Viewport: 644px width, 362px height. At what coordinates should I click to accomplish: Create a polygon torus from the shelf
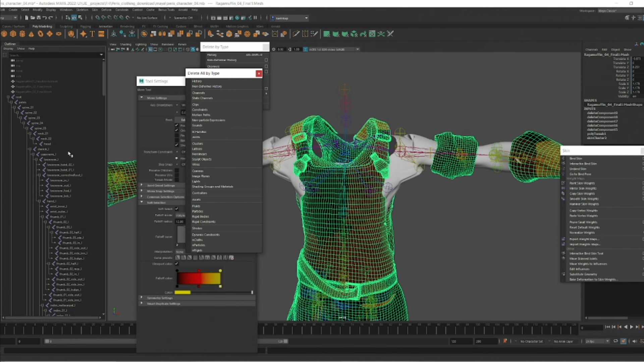click(x=40, y=34)
